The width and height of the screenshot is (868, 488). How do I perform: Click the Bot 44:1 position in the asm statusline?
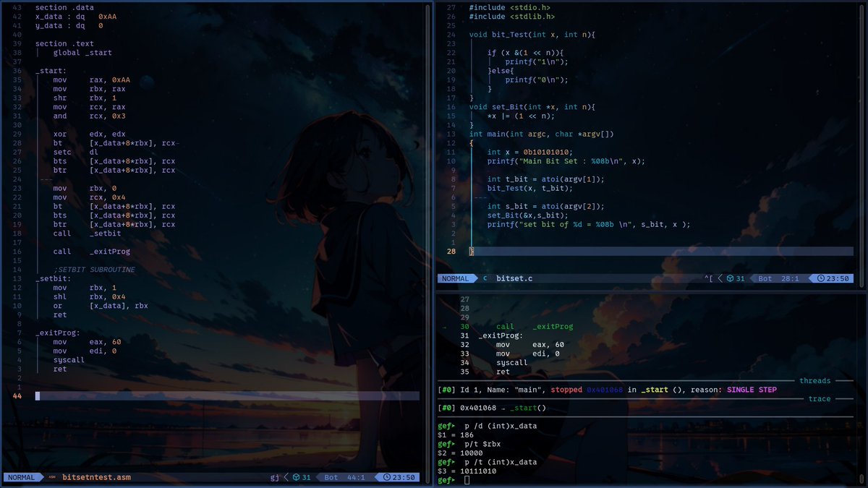(344, 477)
